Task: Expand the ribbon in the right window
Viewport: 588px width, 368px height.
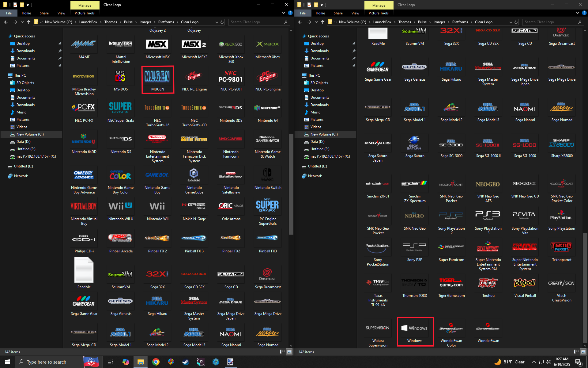Action: coord(577,13)
